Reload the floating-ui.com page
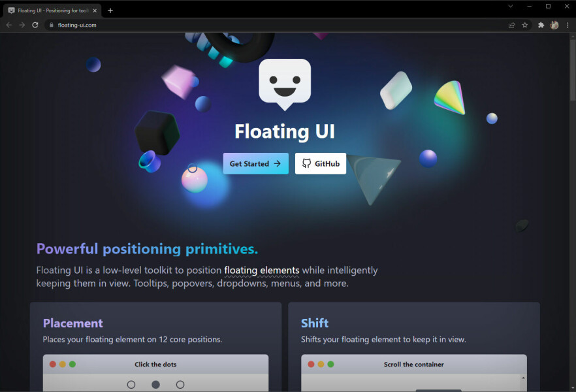 point(35,25)
